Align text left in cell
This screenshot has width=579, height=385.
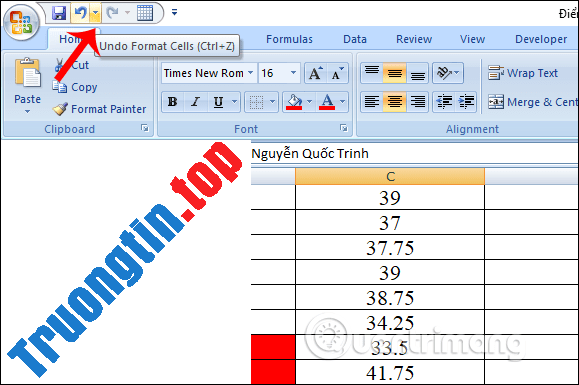point(371,102)
